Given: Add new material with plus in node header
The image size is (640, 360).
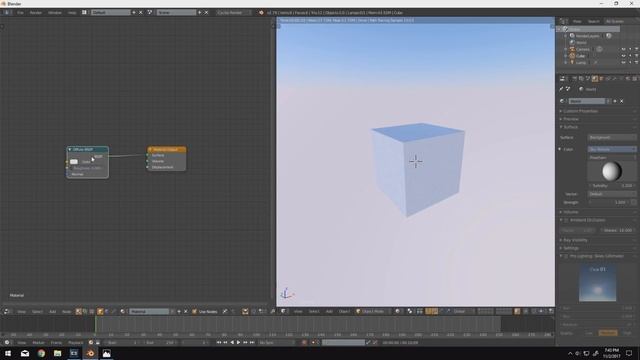Looking at the screenshot, I should tap(179, 311).
